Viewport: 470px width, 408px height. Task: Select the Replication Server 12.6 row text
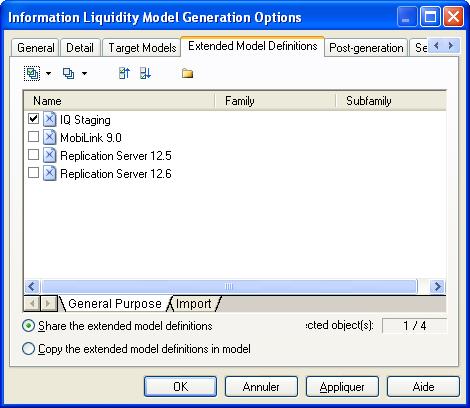point(116,174)
